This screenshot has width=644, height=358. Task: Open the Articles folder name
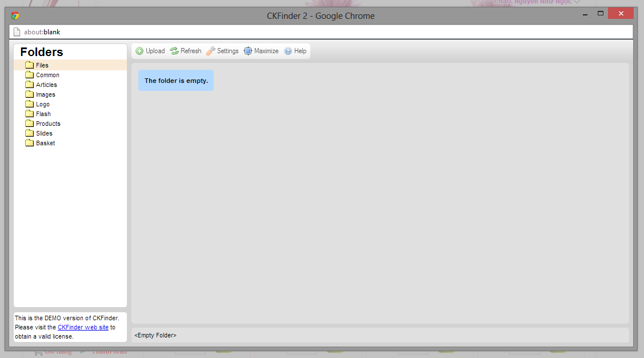pyautogui.click(x=46, y=85)
